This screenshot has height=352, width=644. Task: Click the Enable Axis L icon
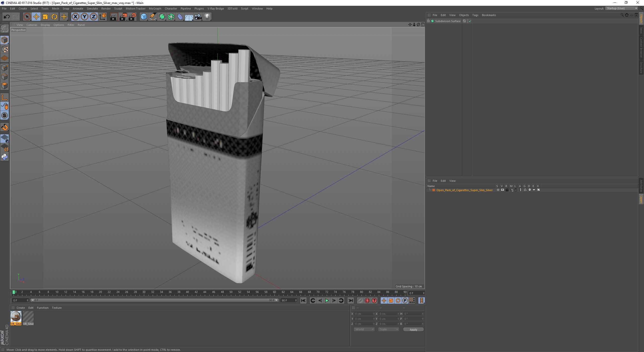(x=5, y=97)
